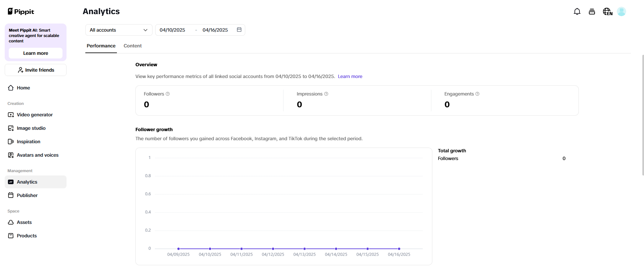644x274 pixels.
Task: Click the Inspiration icon
Action: click(11, 142)
